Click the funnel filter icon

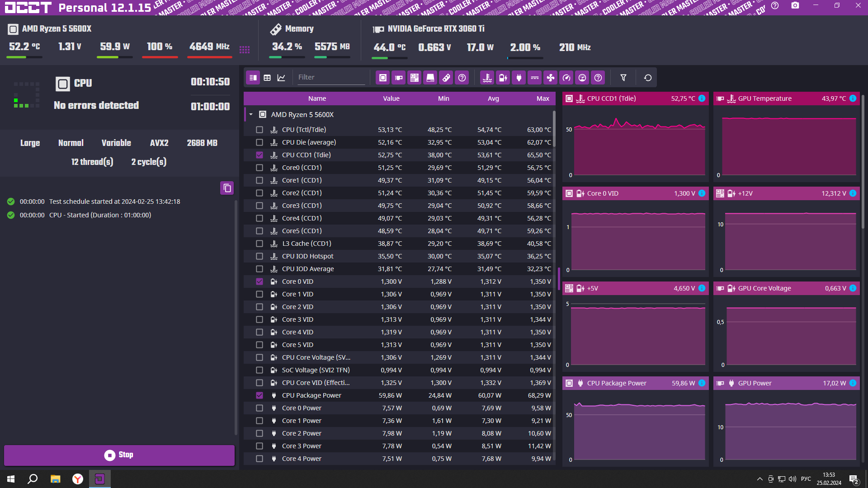point(623,78)
